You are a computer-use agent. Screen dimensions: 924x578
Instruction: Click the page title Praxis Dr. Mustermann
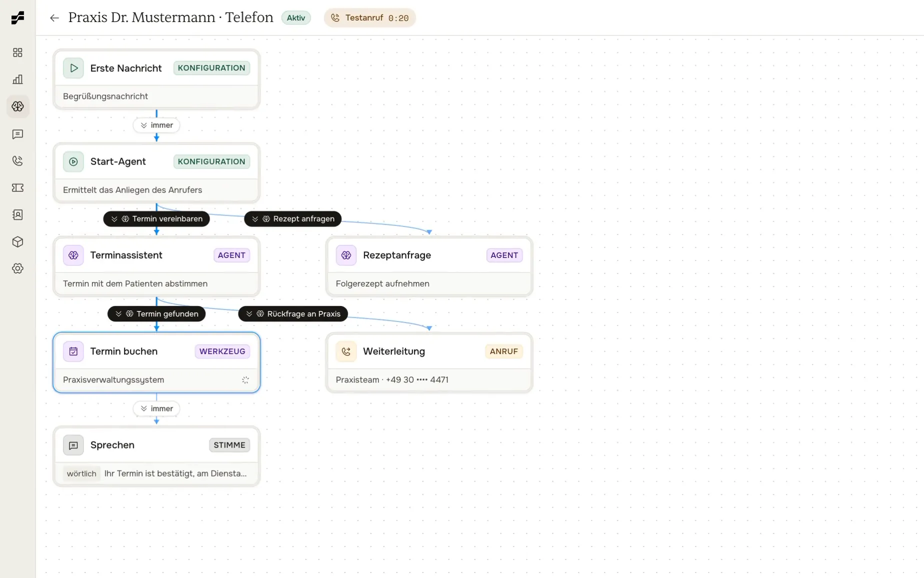pyautogui.click(x=170, y=17)
